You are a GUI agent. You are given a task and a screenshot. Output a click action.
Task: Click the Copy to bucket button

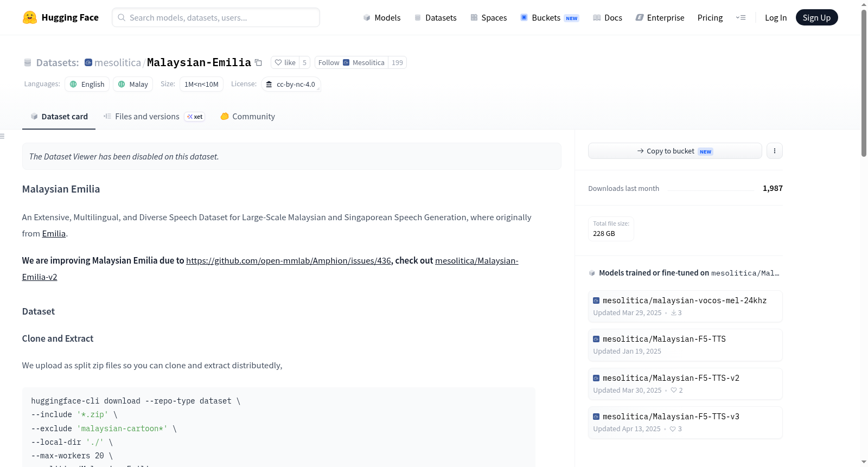(x=675, y=151)
